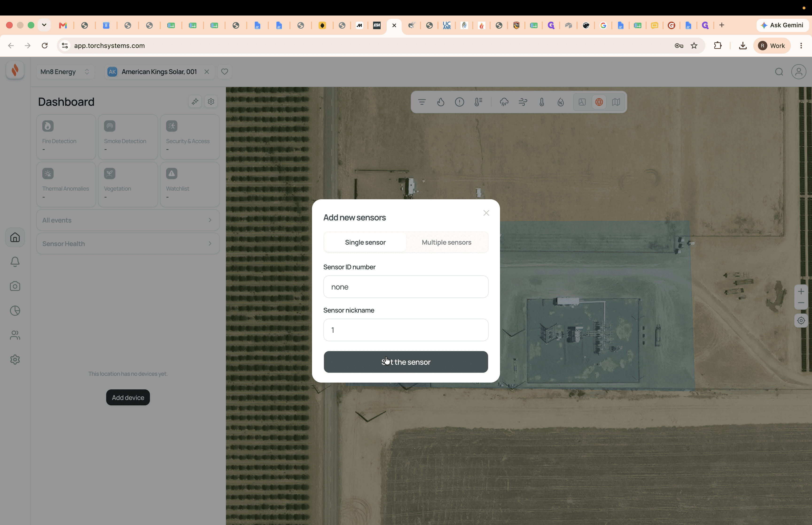Expand the Mn8 Energy organization selector
812x525 pixels.
pyautogui.click(x=65, y=72)
